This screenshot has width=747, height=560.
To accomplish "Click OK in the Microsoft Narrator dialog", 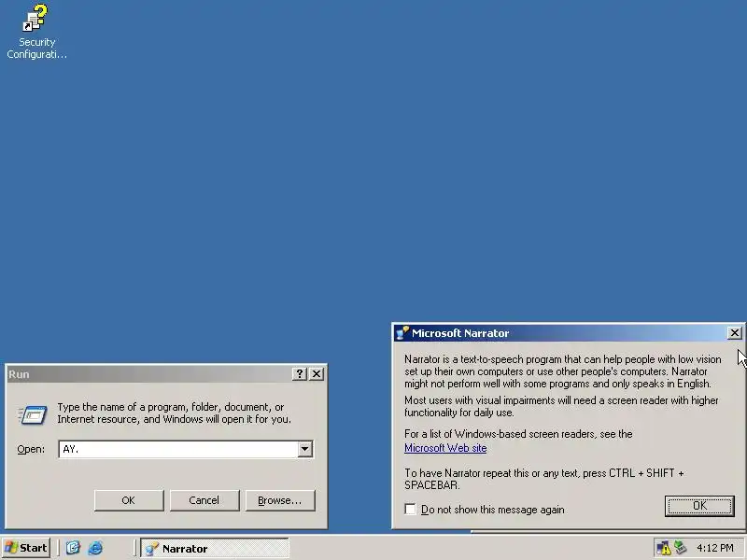I will tap(699, 506).
